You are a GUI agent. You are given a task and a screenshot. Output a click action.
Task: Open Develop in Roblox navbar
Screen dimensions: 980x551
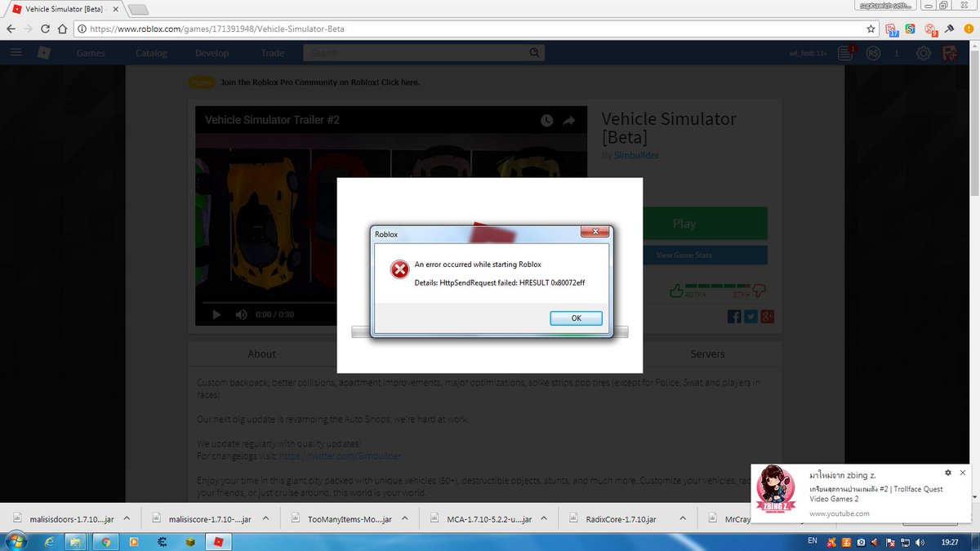click(x=212, y=53)
